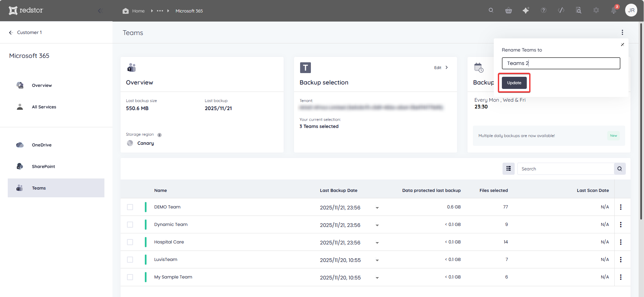
Task: Open the settings gear icon
Action: pyautogui.click(x=596, y=10)
